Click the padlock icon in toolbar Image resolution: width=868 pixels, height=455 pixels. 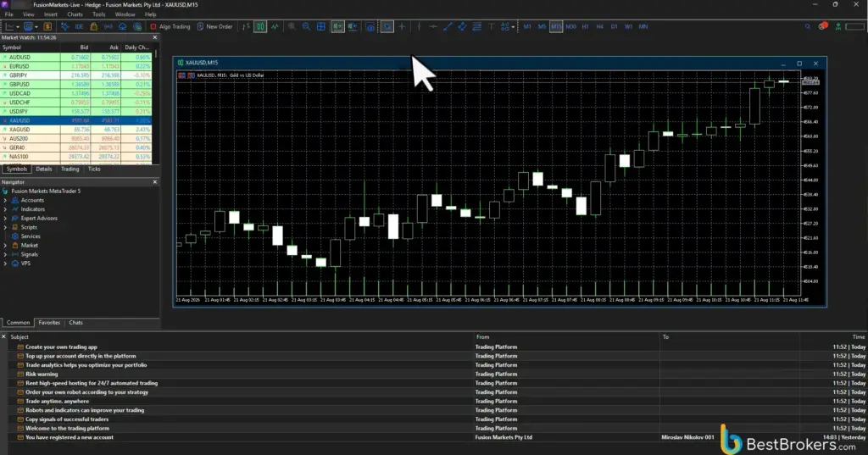(x=93, y=26)
